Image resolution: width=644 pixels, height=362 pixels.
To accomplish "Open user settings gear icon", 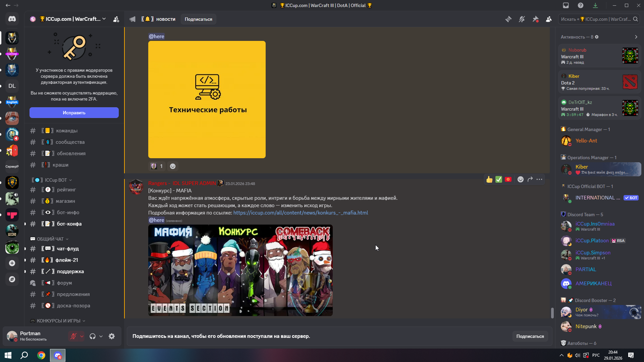I will (112, 336).
